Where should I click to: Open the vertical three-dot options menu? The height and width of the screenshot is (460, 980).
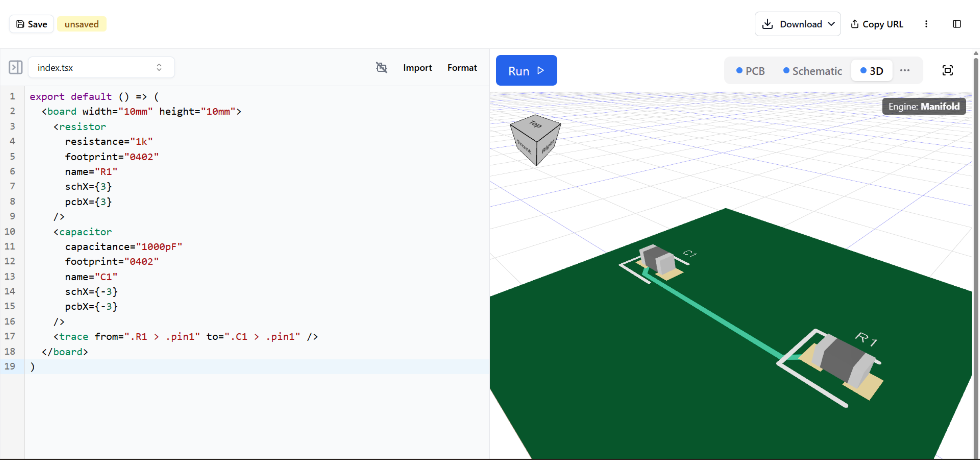pos(926,24)
